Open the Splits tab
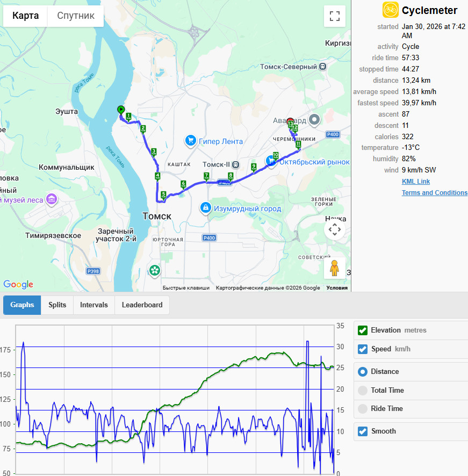 tap(57, 305)
